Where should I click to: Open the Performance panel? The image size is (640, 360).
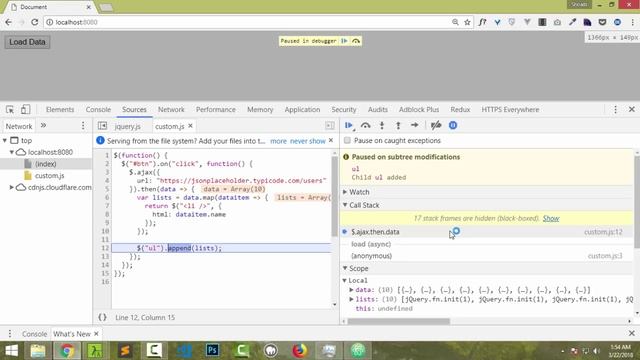point(216,109)
